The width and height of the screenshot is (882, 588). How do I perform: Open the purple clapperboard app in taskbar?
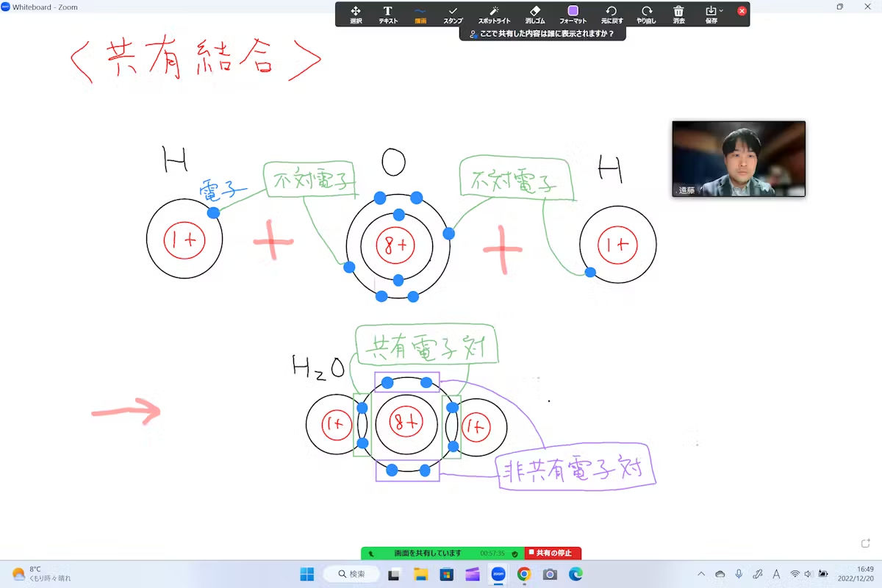(473, 574)
